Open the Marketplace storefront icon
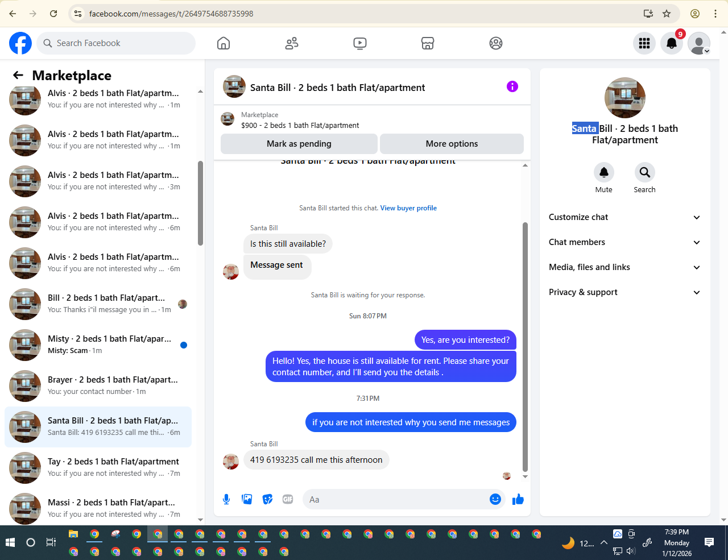This screenshot has height=560, width=728. tap(428, 43)
